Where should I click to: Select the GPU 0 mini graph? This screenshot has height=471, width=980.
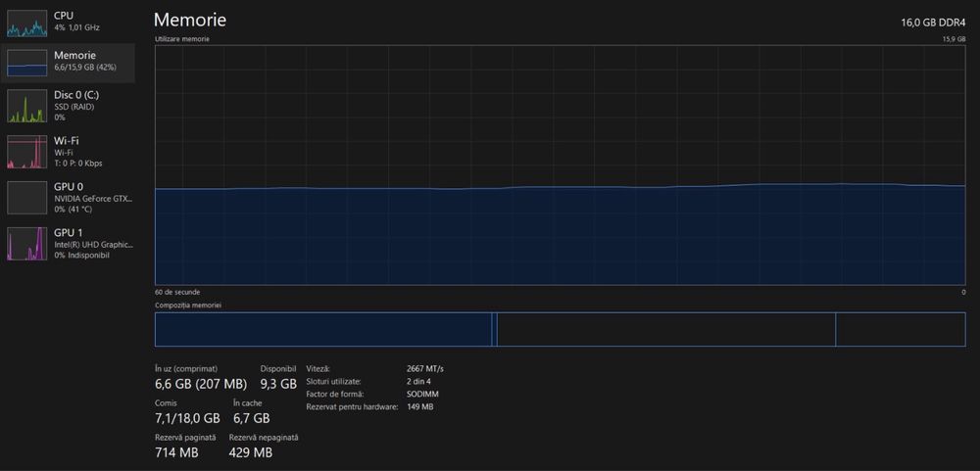click(26, 198)
